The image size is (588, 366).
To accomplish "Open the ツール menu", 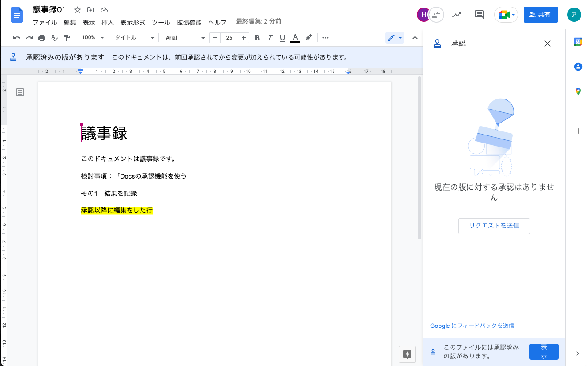I will [x=161, y=22].
